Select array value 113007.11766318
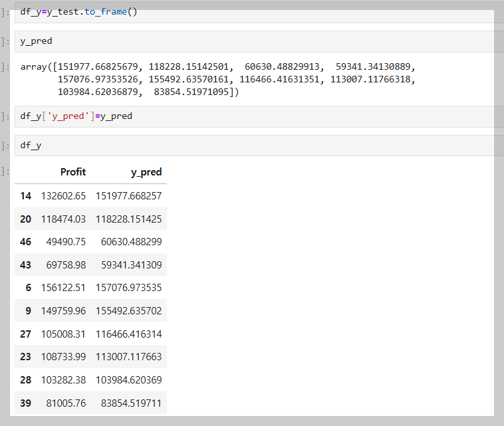Screen dimensions: 504x426 [x=370, y=79]
